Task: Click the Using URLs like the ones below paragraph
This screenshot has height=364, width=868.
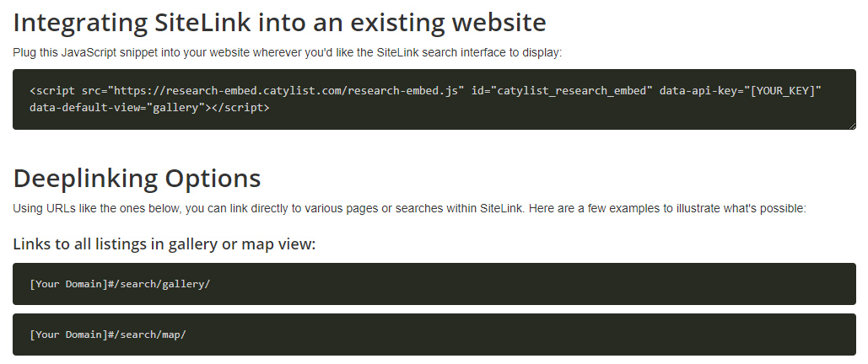Action: [410, 209]
